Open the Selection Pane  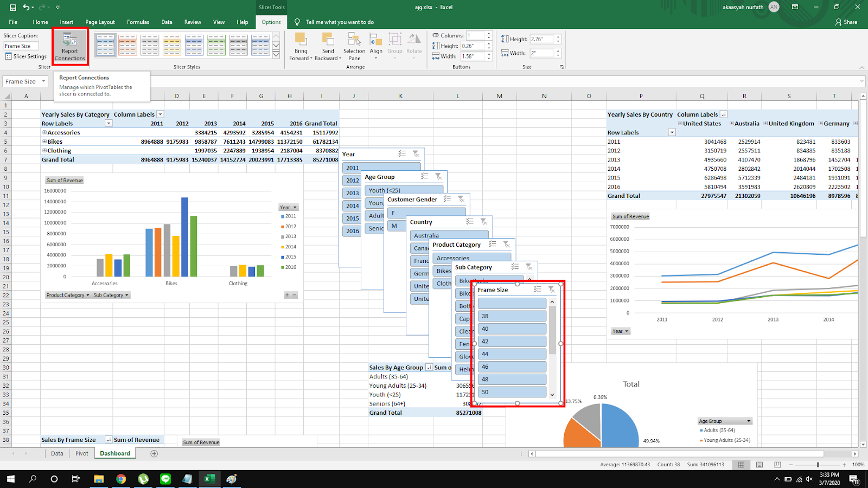[354, 46]
